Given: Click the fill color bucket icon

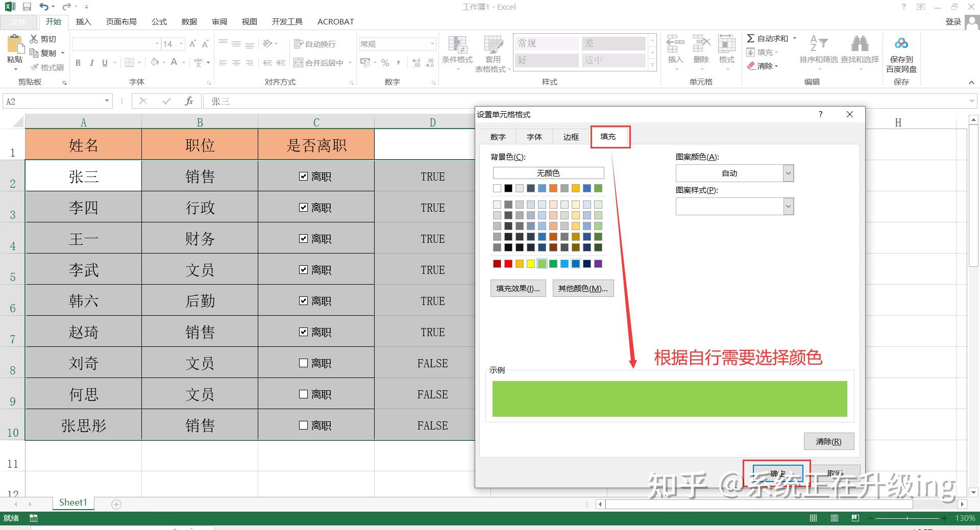Looking at the screenshot, I should point(155,62).
